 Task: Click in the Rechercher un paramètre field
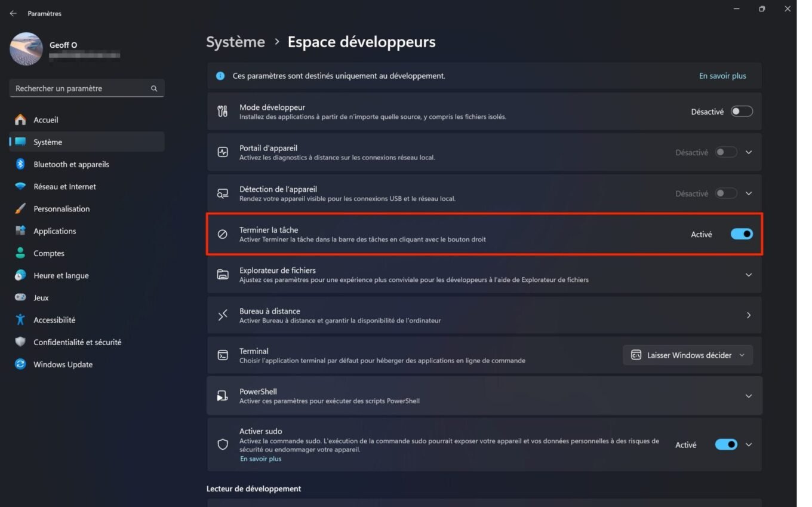[x=87, y=88]
